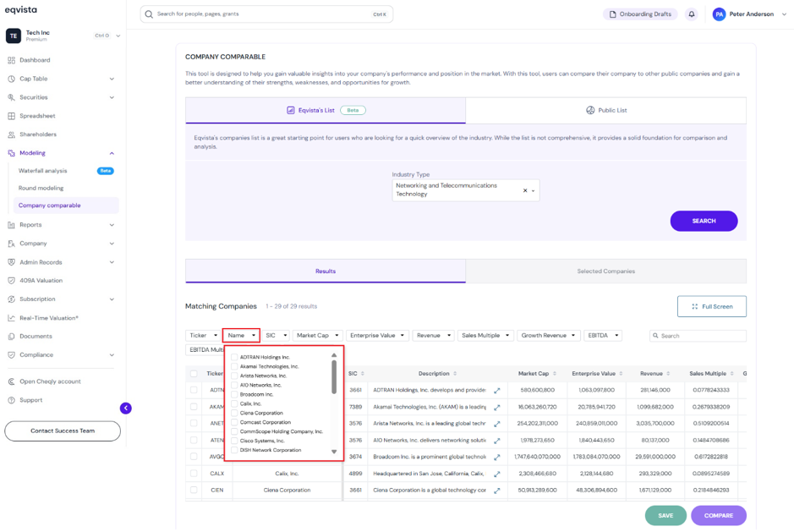
Task: Check Akamai Technologies in Name filter
Action: click(x=234, y=366)
